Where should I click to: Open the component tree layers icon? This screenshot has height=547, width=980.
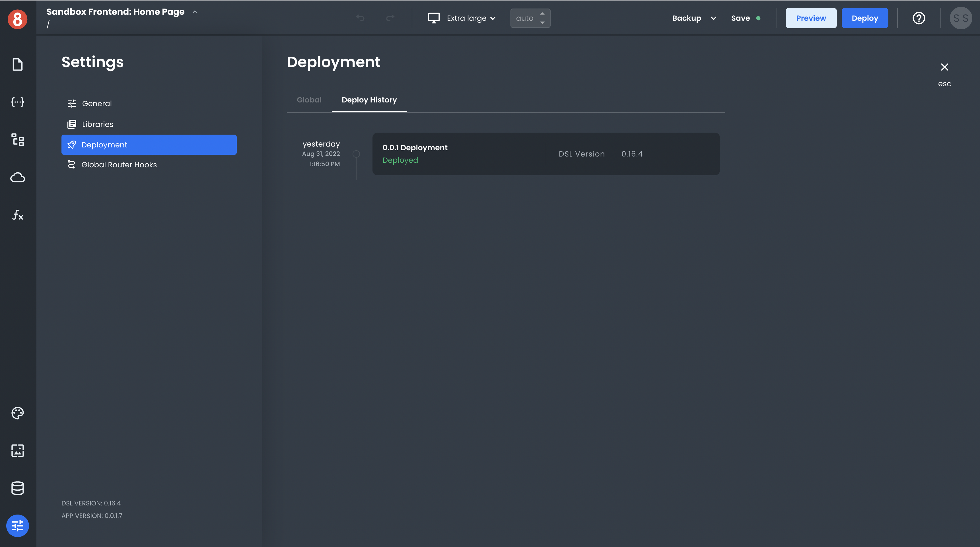tap(18, 140)
